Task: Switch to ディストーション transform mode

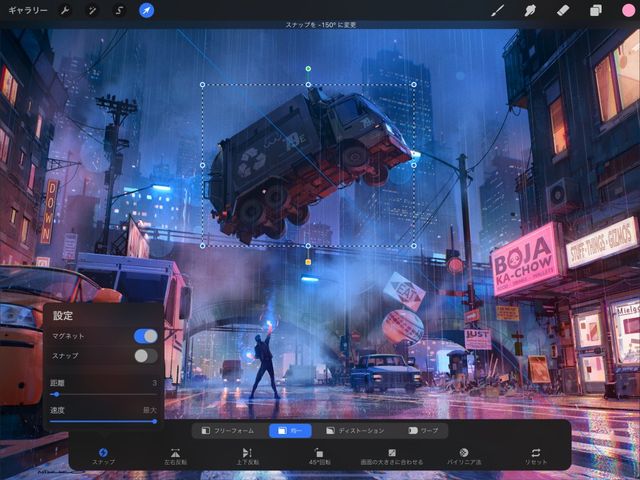Action: 355,431
